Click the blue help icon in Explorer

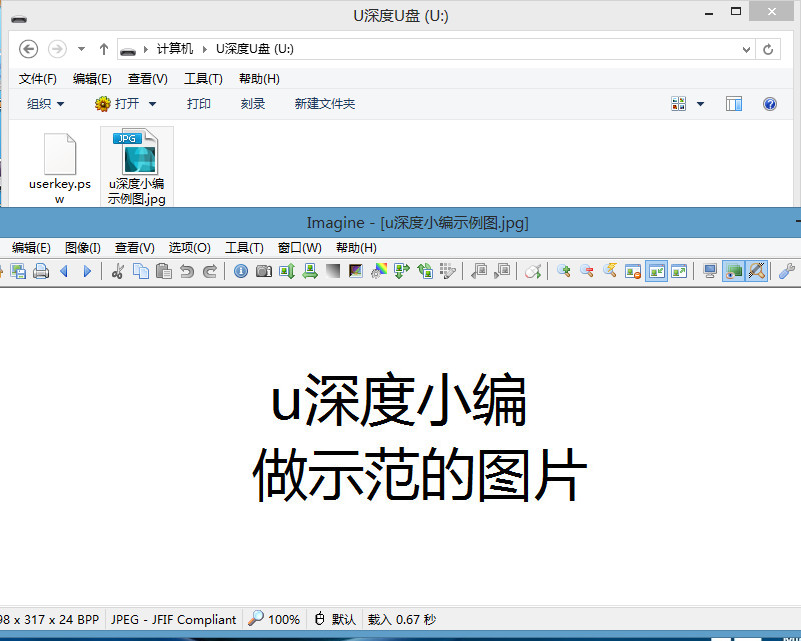pyautogui.click(x=770, y=104)
